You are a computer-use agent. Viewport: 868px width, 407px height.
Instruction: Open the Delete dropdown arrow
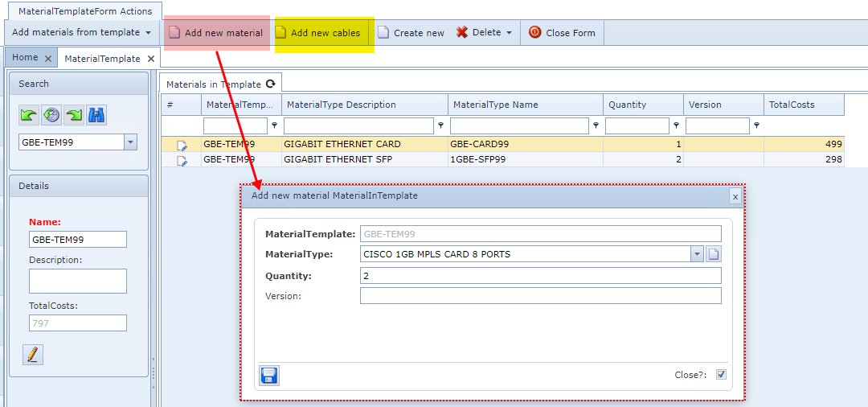510,33
